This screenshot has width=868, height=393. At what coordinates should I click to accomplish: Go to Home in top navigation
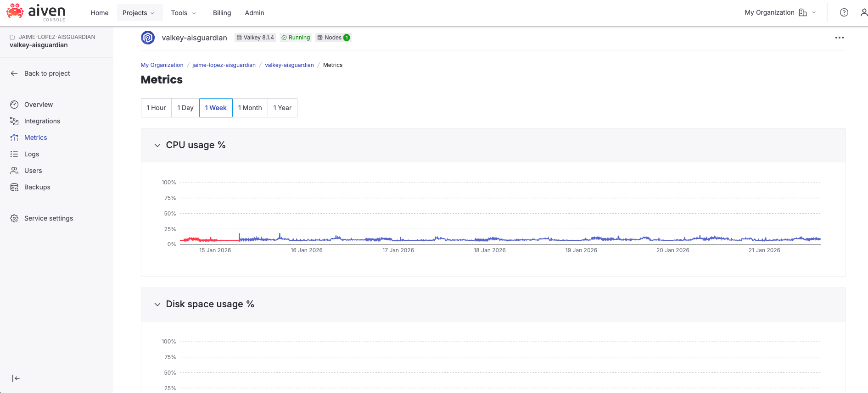coord(100,13)
